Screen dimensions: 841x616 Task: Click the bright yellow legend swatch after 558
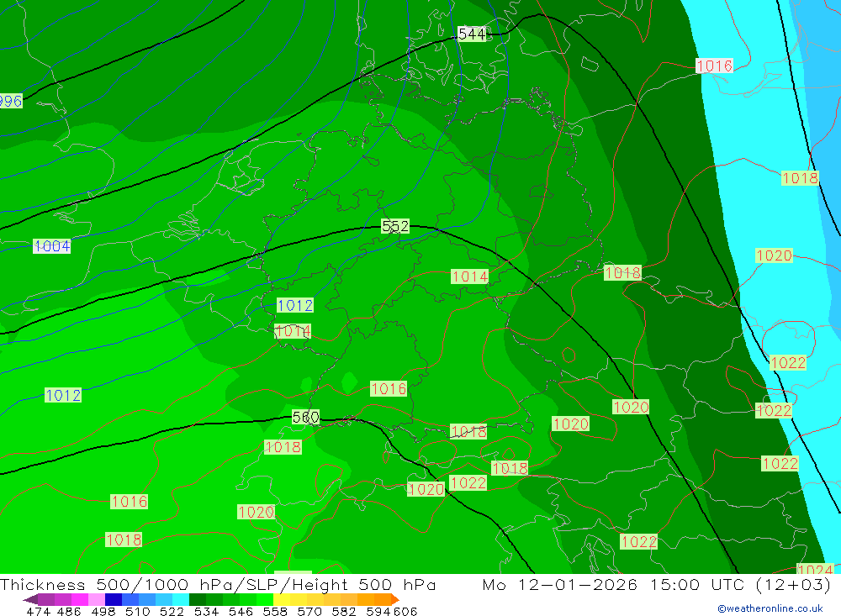point(282,599)
